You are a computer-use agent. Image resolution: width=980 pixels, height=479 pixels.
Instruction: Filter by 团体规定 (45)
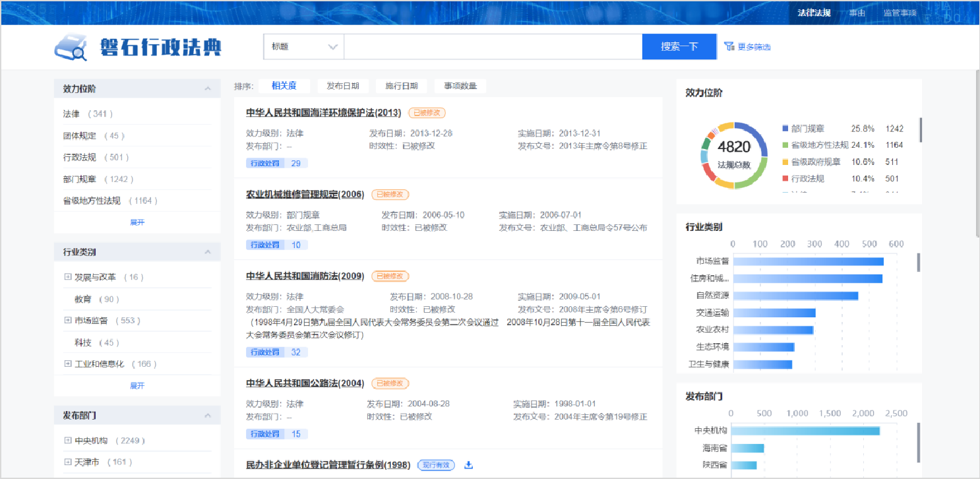94,136
